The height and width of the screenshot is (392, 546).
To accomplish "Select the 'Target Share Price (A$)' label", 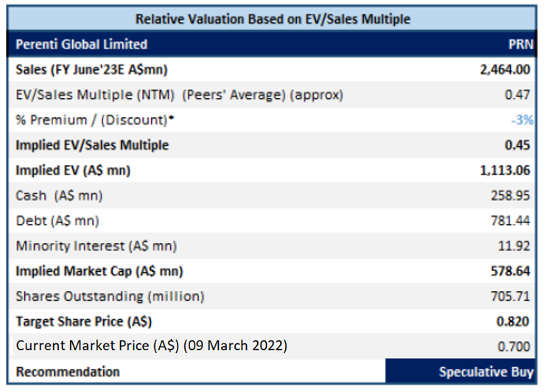I will [x=84, y=322].
